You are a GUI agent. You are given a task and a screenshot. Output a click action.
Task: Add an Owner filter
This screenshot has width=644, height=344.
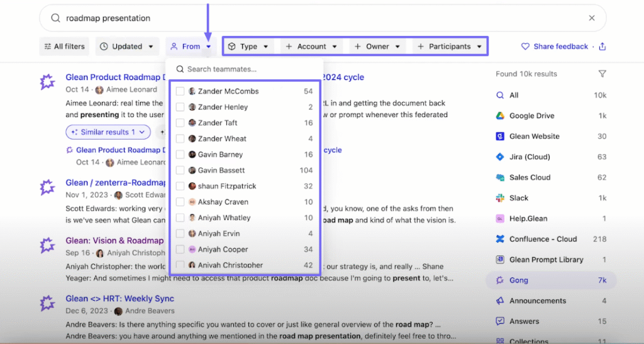coord(377,47)
